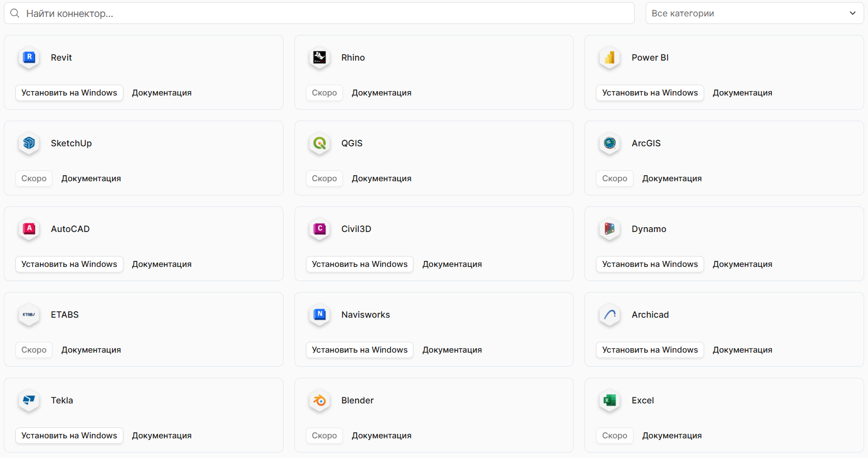
Task: Install Civil3D connector on Windows
Action: pyautogui.click(x=359, y=264)
